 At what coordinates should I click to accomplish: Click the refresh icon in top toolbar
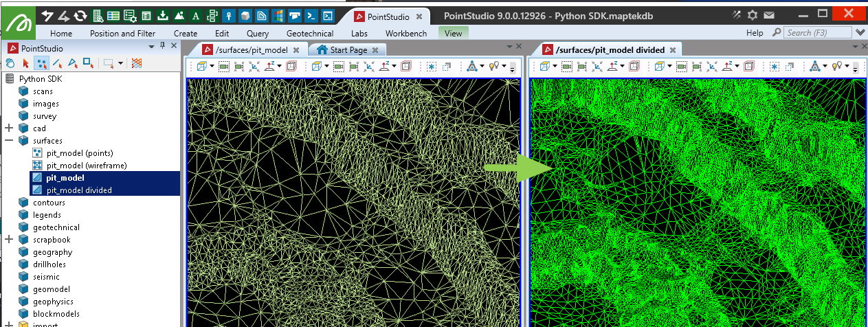81,15
